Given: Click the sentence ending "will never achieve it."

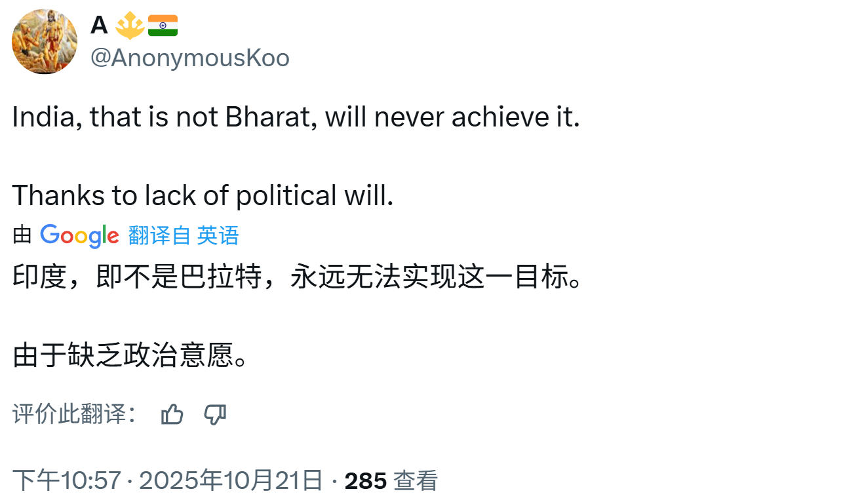Looking at the screenshot, I should (x=296, y=118).
